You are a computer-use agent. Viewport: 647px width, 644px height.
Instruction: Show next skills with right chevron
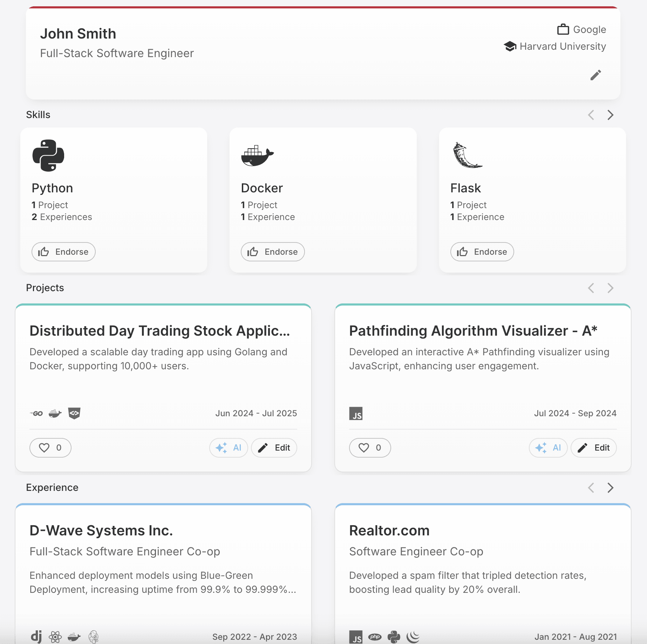(610, 115)
